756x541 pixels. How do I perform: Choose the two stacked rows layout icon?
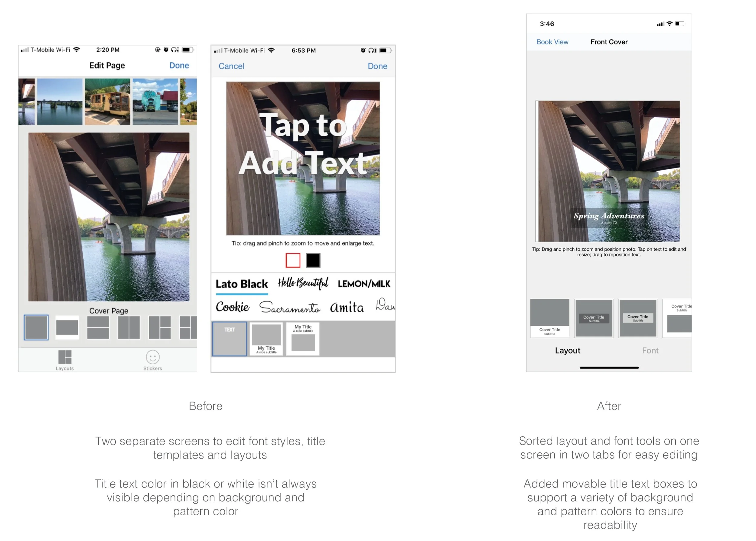(98, 327)
